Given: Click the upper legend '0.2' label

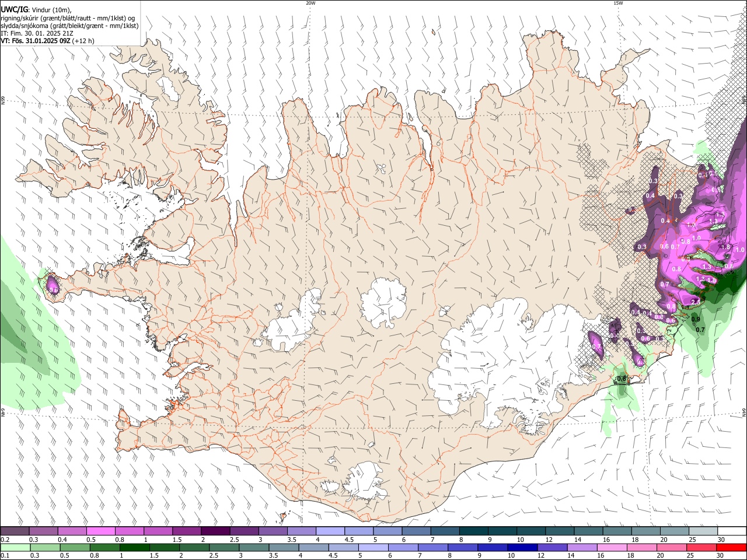Looking at the screenshot, I should point(5,540).
